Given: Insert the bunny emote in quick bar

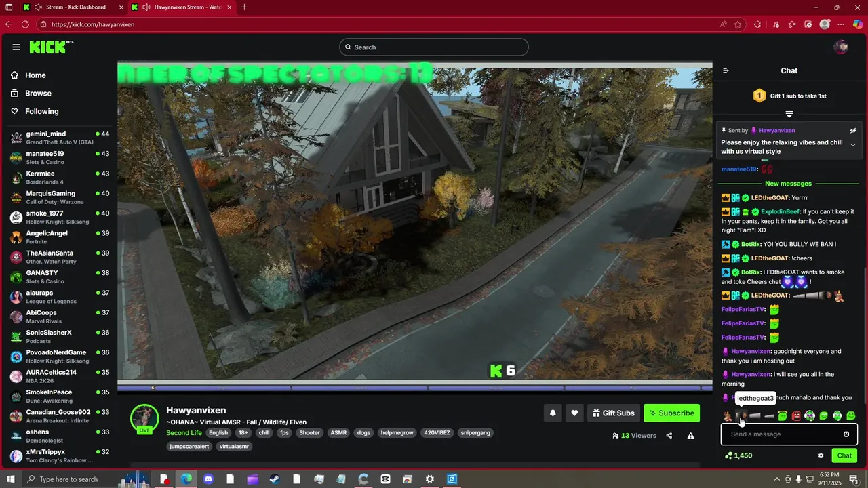Looking at the screenshot, I should [x=728, y=415].
